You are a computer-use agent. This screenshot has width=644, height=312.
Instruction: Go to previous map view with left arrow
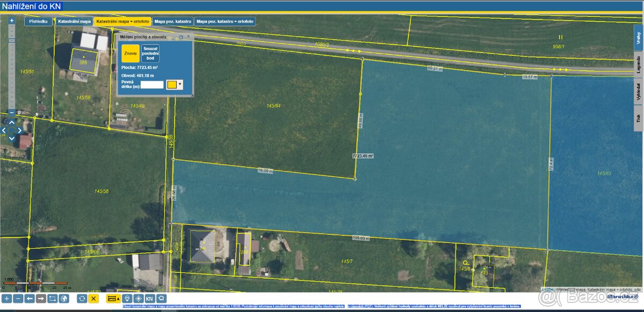30,299
